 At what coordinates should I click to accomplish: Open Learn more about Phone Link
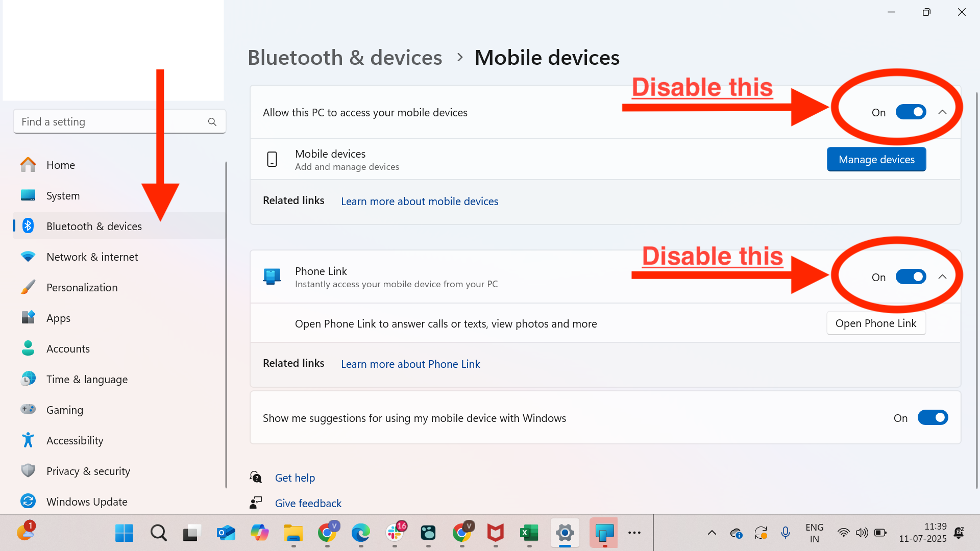point(410,364)
